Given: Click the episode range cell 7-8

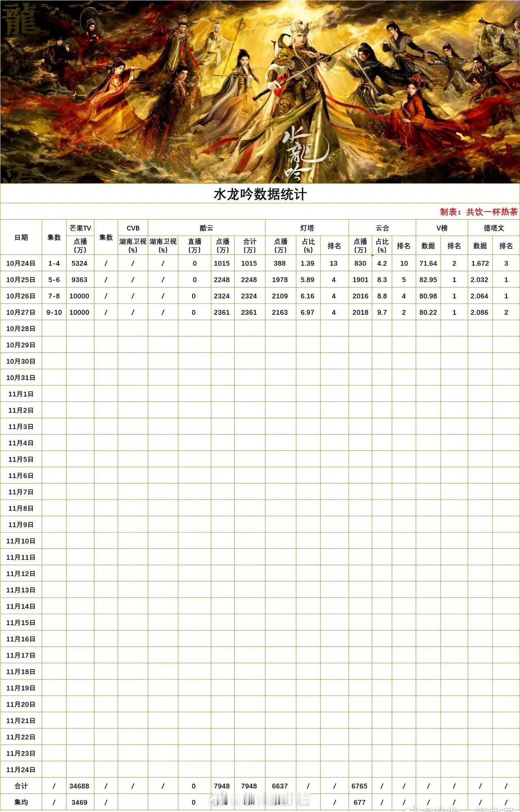Looking at the screenshot, I should [54, 296].
